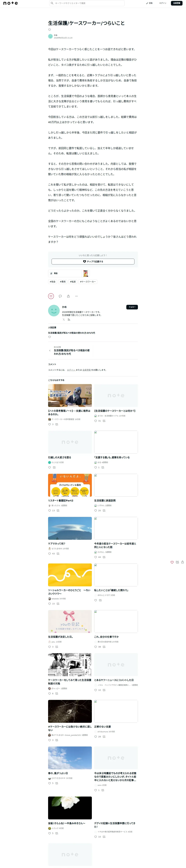This screenshot has height=868, width=186.
Task: Add 生活保護と家庭訪問 to magazine
Action: click(104, 511)
